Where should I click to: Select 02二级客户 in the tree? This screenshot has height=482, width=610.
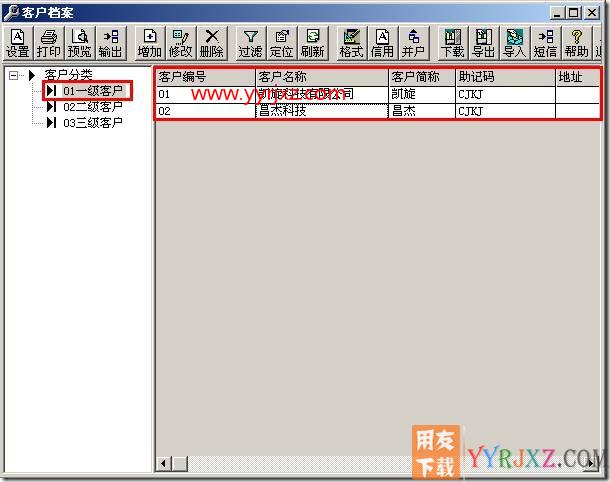coord(93,107)
